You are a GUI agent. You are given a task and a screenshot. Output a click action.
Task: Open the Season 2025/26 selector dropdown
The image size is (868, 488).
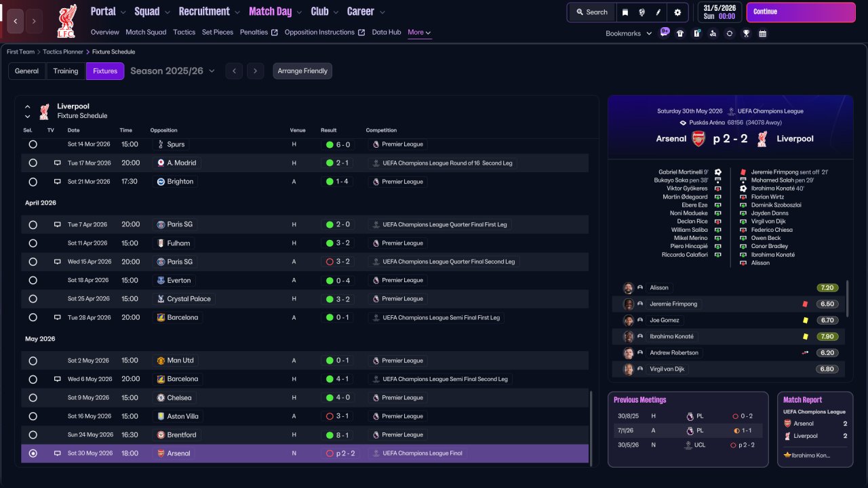172,70
